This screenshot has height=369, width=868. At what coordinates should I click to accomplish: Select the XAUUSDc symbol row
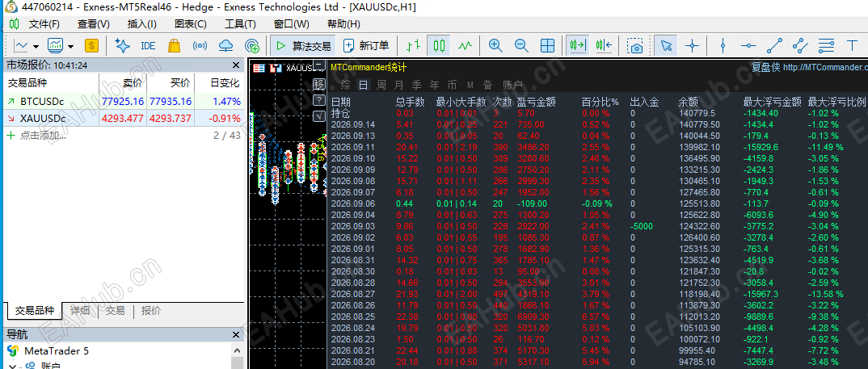122,119
